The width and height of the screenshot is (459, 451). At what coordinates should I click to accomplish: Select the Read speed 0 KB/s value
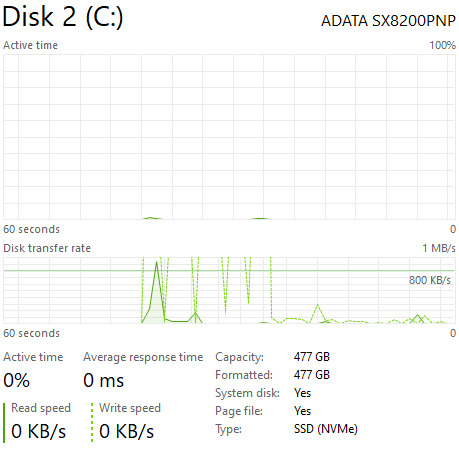pos(38,431)
